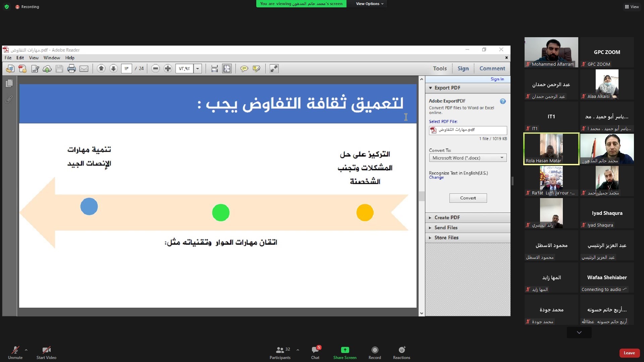This screenshot has width=644, height=362.
Task: Open the Window menu
Action: click(x=52, y=58)
